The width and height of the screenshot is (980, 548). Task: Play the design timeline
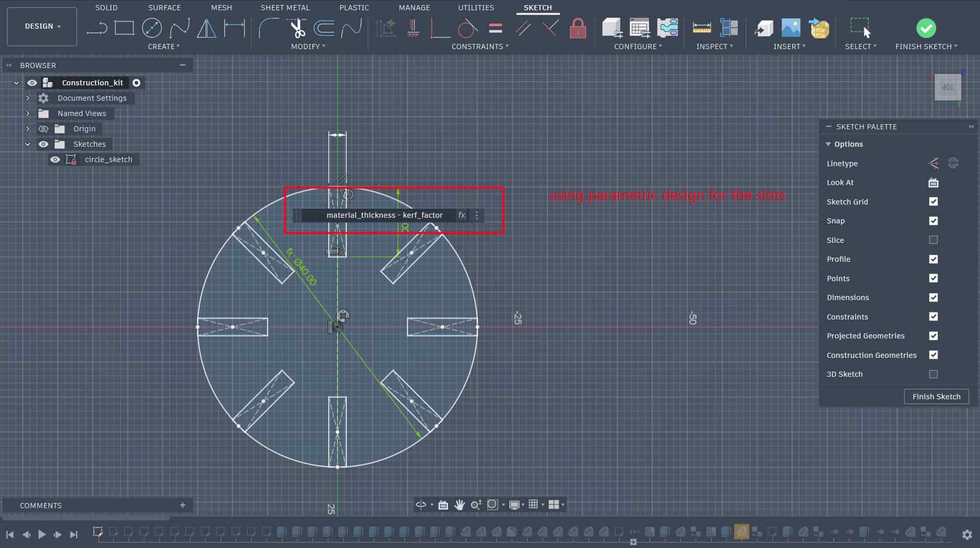[42, 534]
